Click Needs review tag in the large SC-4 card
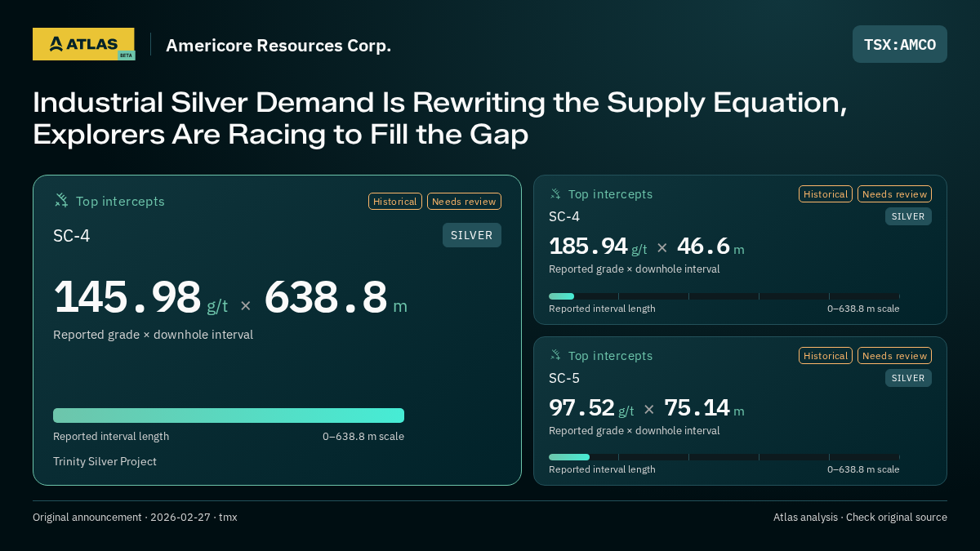This screenshot has width=980, height=551. [464, 201]
